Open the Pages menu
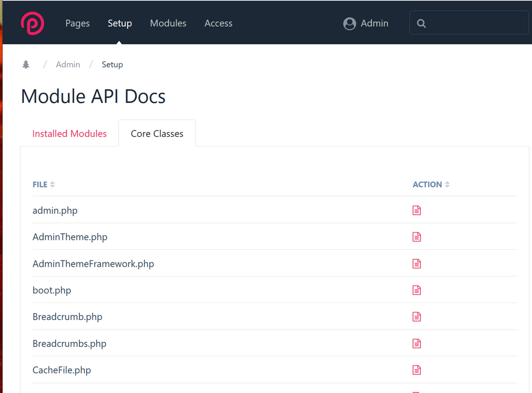 [78, 23]
